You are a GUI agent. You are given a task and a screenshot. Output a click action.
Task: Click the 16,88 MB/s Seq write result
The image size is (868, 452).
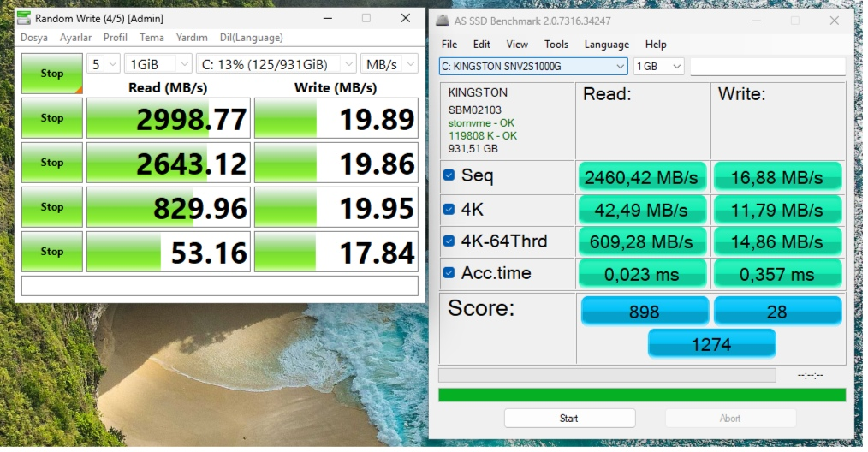pyautogui.click(x=777, y=177)
